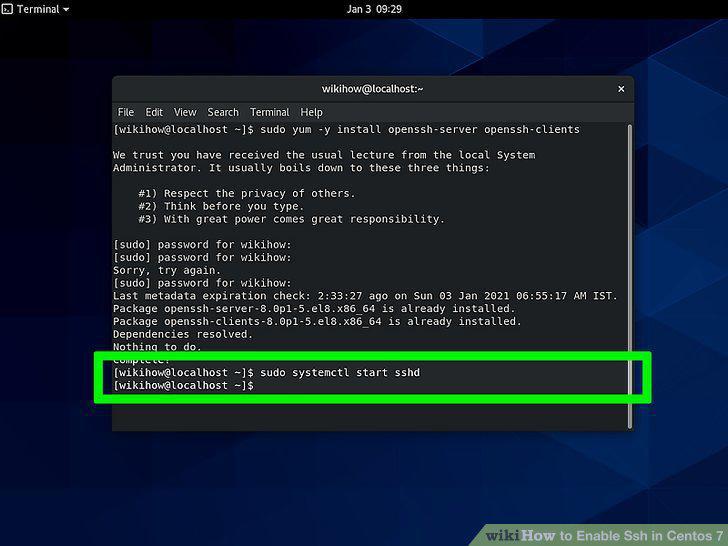Click the Terminal icon in top bar
728x546 pixels.
click(7, 9)
